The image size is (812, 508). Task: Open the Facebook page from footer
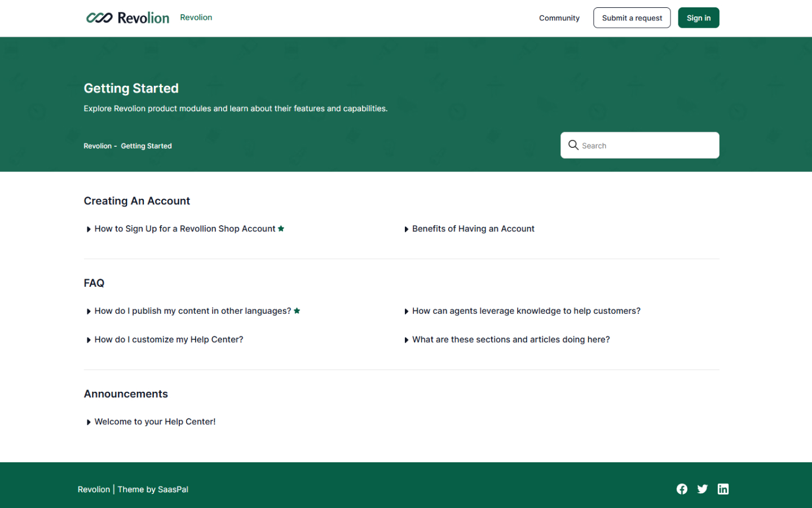click(682, 489)
